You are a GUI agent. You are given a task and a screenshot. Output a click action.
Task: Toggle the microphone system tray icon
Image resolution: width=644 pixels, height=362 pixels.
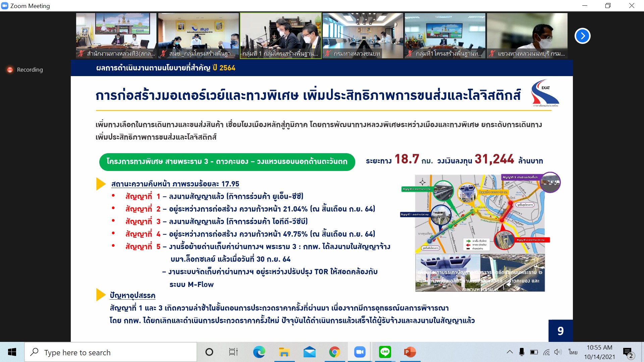point(522,352)
